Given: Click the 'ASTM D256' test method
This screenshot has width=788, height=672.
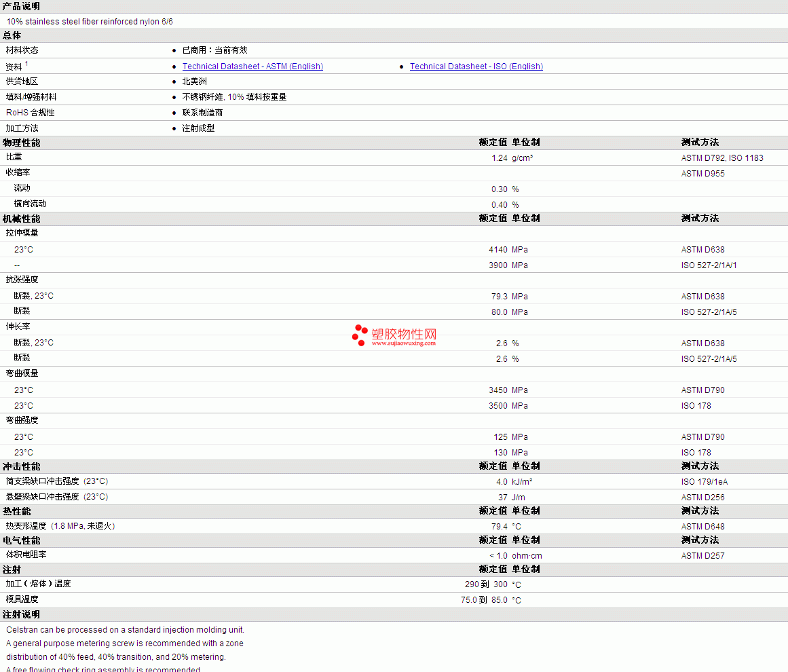Looking at the screenshot, I should pyautogui.click(x=703, y=497).
